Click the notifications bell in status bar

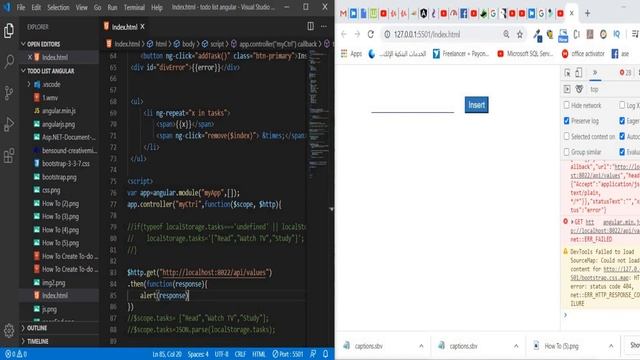(x=325, y=354)
